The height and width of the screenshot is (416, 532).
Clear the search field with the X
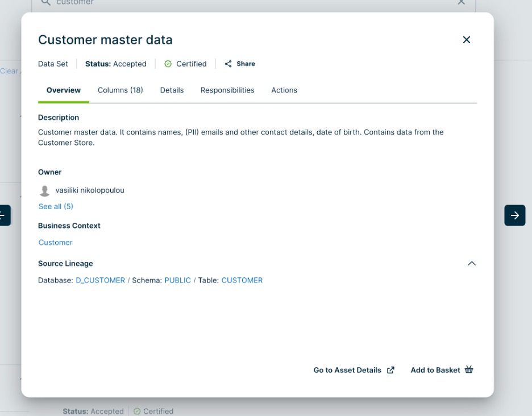pos(462,3)
